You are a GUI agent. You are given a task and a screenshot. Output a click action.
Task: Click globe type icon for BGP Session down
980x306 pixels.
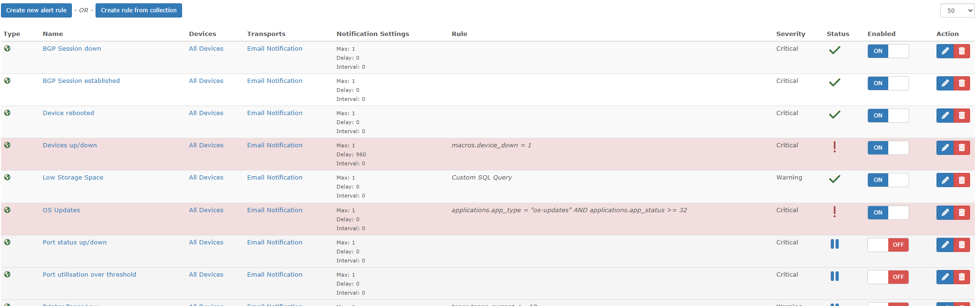[x=8, y=49]
